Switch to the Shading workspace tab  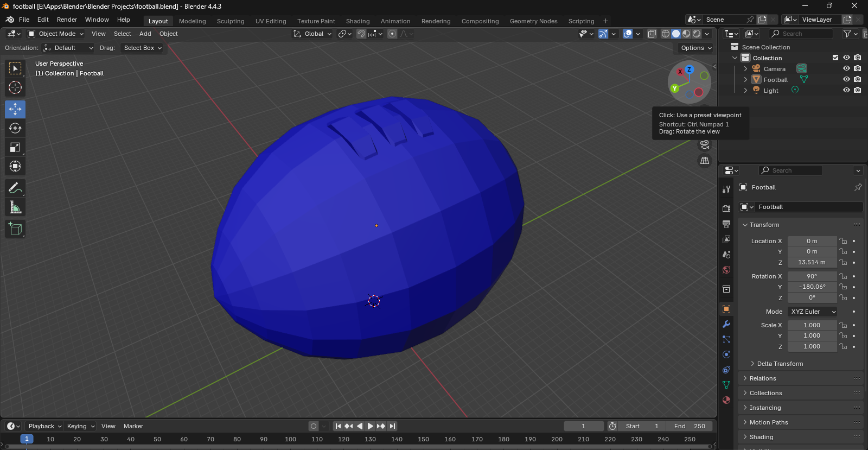tap(358, 21)
